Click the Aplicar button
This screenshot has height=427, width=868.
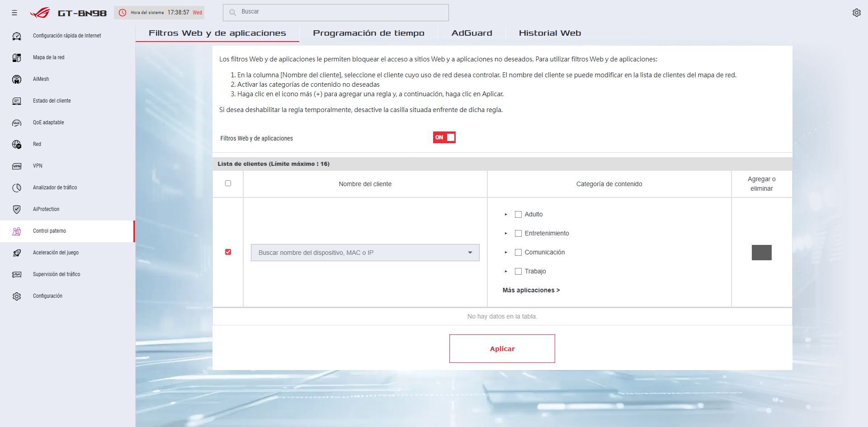(x=502, y=348)
